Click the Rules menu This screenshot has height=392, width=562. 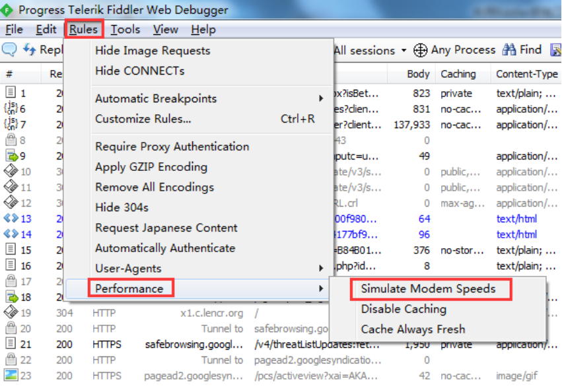tap(83, 30)
